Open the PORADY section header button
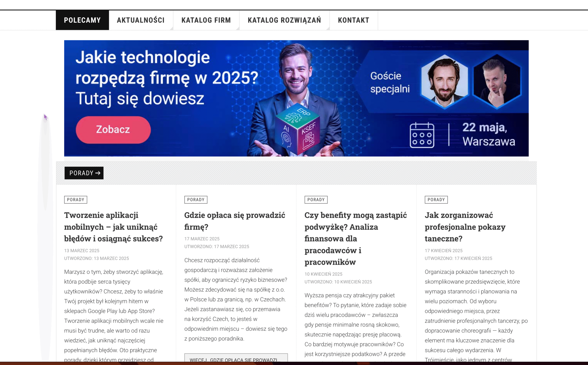This screenshot has width=588, height=365. 84,173
